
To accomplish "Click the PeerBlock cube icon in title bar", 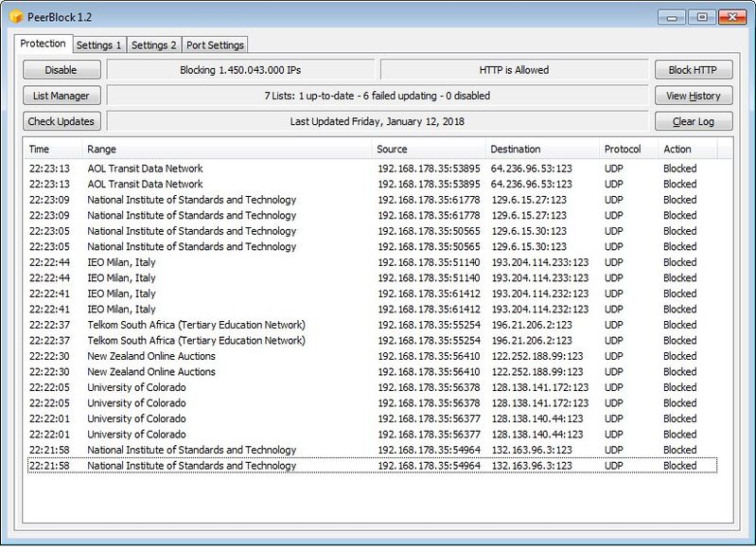I will pyautogui.click(x=16, y=16).
